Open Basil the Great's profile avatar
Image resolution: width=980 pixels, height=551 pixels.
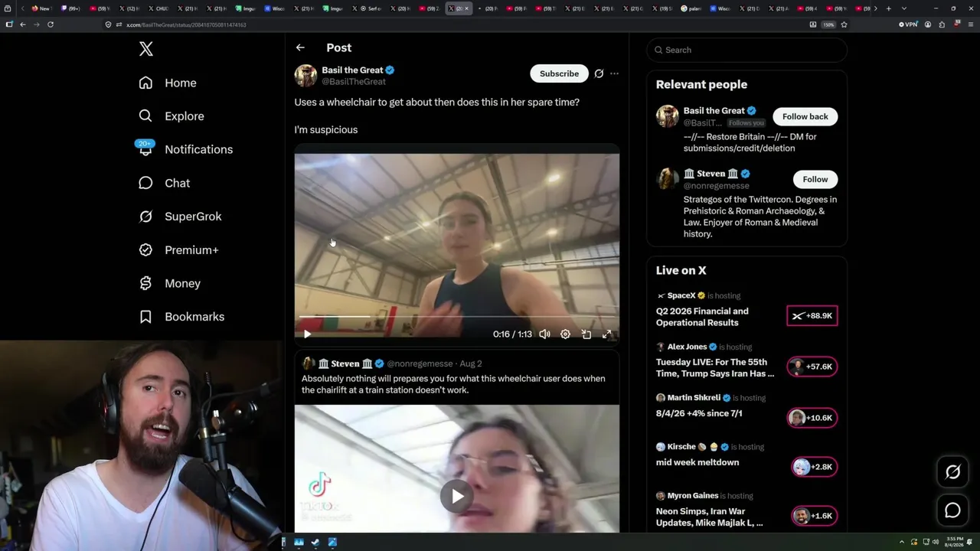[x=305, y=75]
